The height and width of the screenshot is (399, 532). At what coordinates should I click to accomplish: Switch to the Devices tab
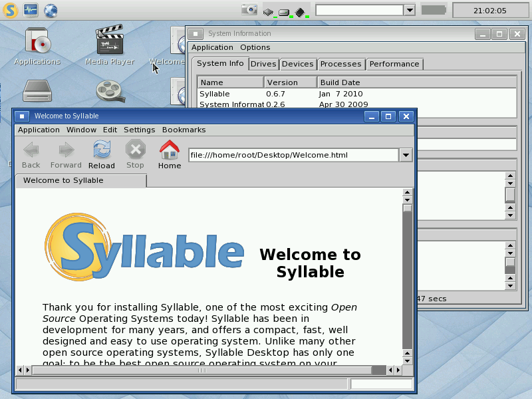coord(298,64)
